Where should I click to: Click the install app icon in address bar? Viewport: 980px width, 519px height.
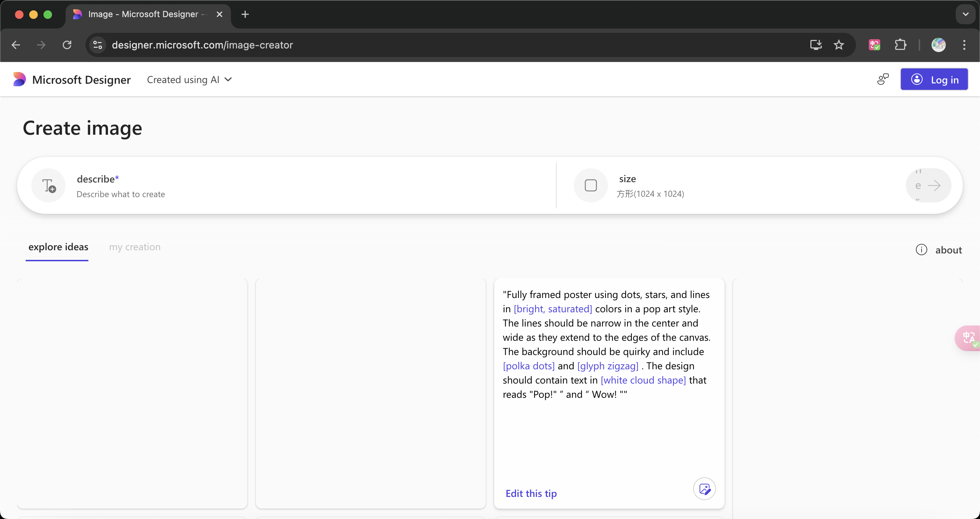click(816, 45)
